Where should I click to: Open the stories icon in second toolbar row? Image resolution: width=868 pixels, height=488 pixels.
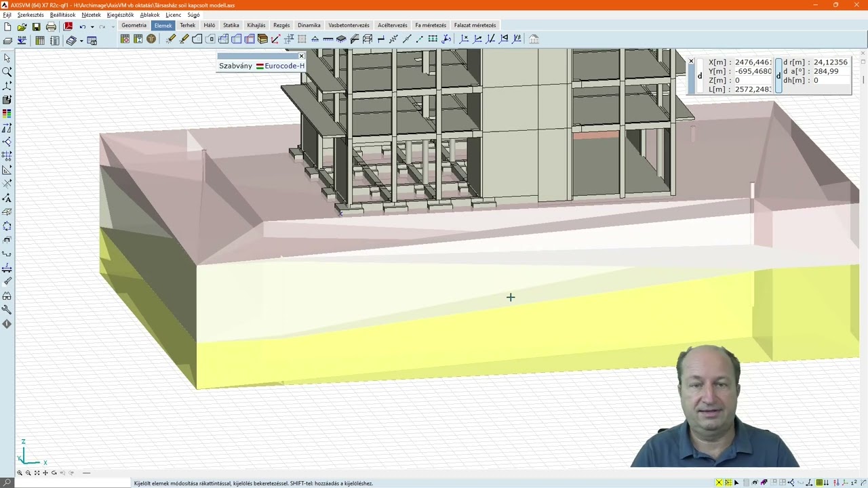pos(22,41)
